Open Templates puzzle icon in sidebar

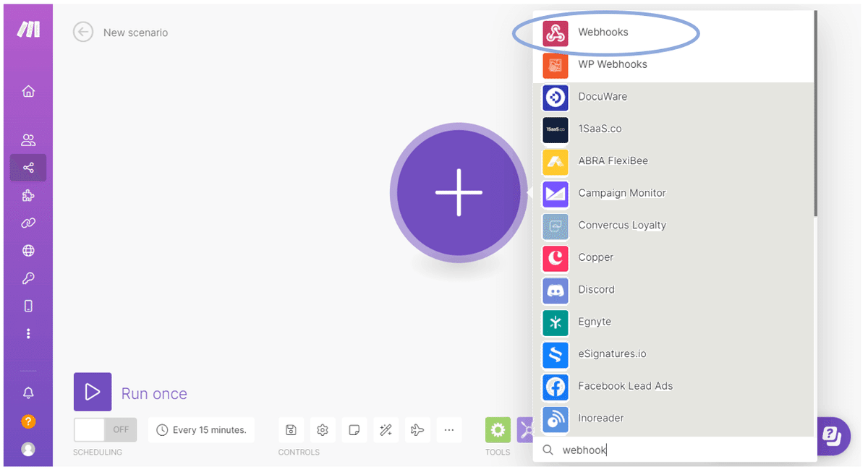28,195
